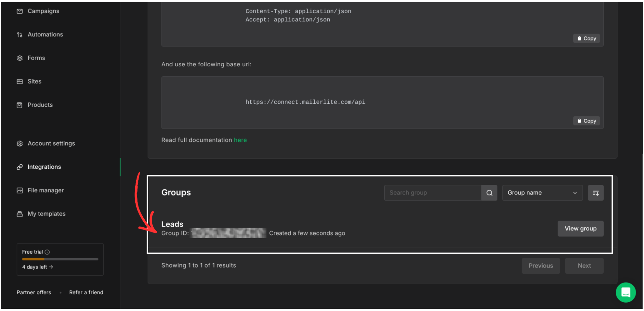Open full documentation via the here link

(240, 140)
